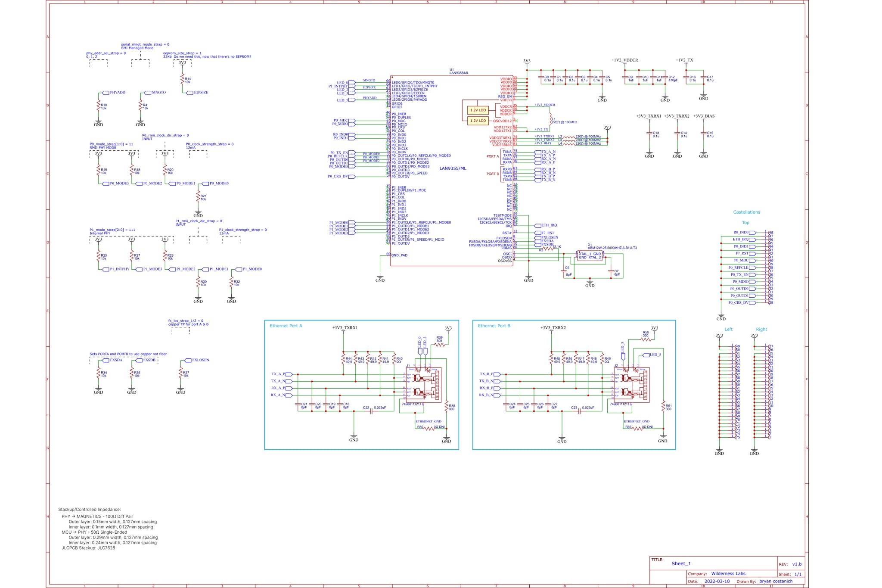Select resistor R3 12.1K on RBIAS
This screenshot has width=882, height=588.
tap(547, 249)
